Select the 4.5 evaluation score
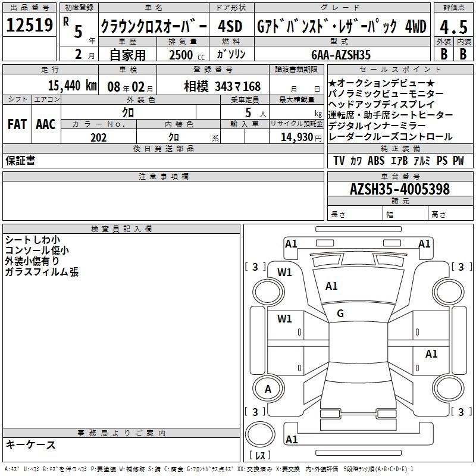Screen dimensions: 476x476 click(x=453, y=27)
